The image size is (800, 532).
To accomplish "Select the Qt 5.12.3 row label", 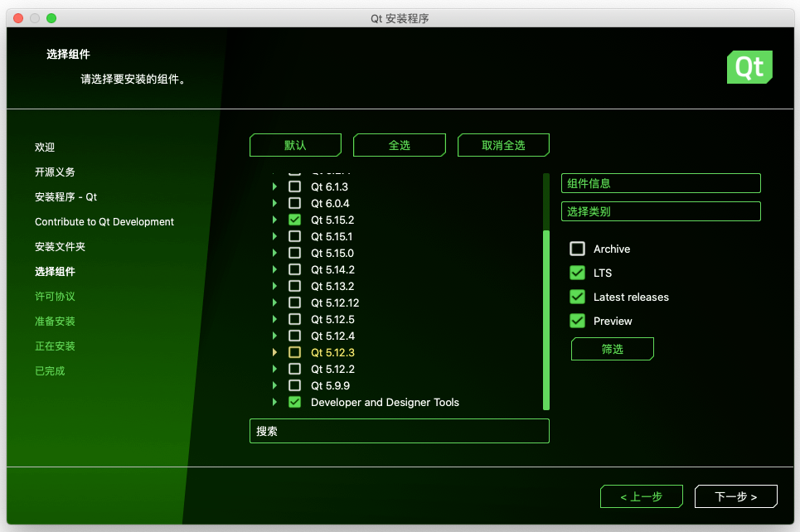I will tap(332, 352).
